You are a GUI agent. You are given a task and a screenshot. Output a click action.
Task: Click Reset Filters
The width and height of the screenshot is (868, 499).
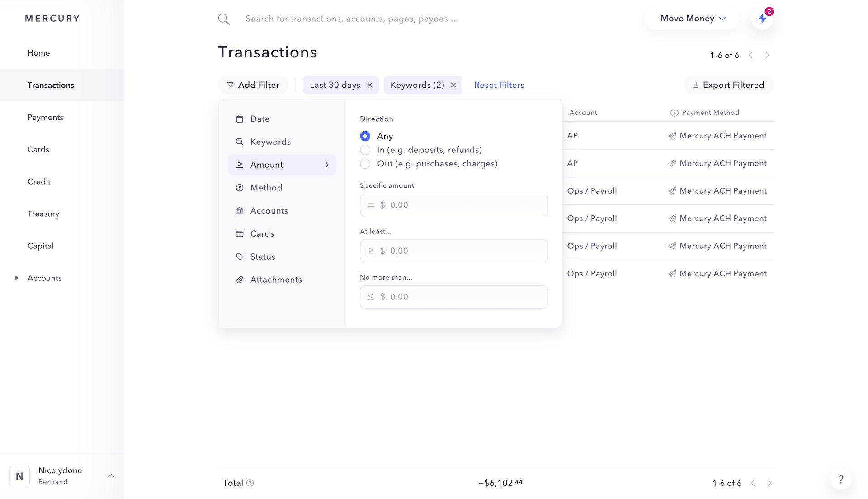499,85
